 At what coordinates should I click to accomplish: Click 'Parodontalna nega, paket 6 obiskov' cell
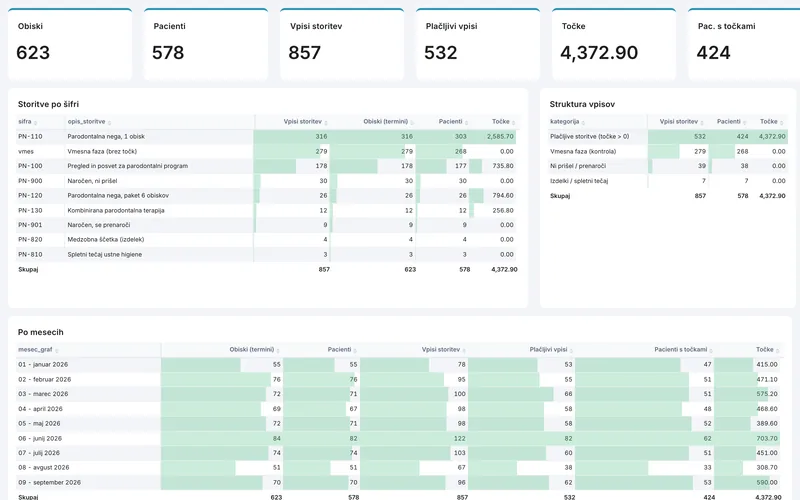[x=118, y=195]
